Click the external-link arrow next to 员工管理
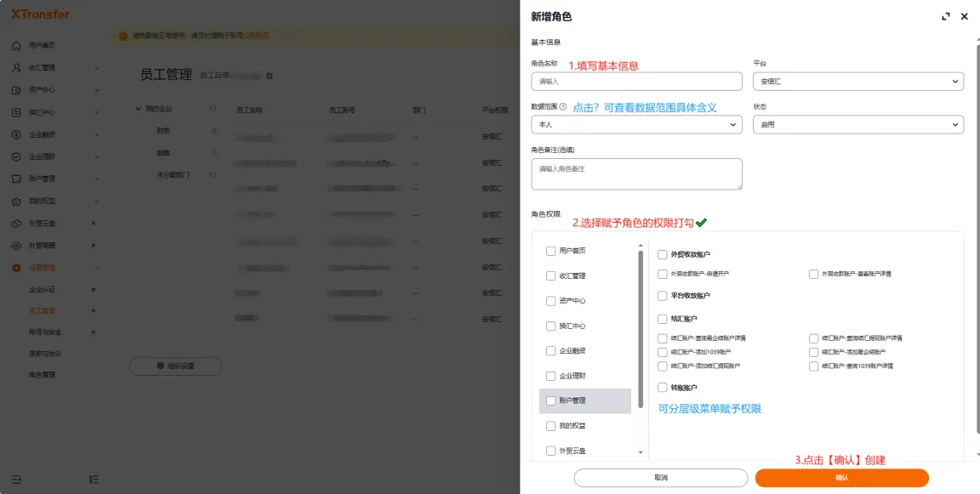The height and width of the screenshot is (494, 980). [93, 310]
